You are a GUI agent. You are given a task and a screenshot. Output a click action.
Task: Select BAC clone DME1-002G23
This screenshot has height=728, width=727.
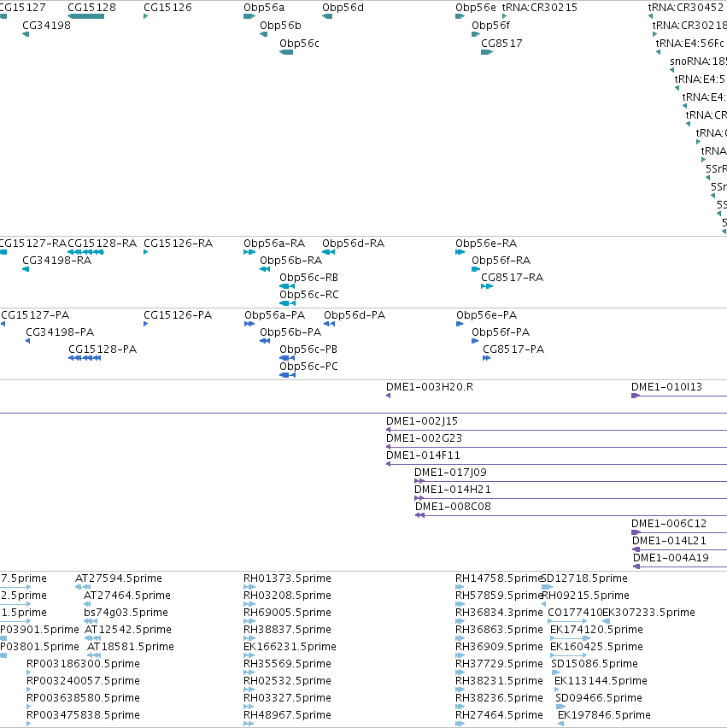coord(557,448)
